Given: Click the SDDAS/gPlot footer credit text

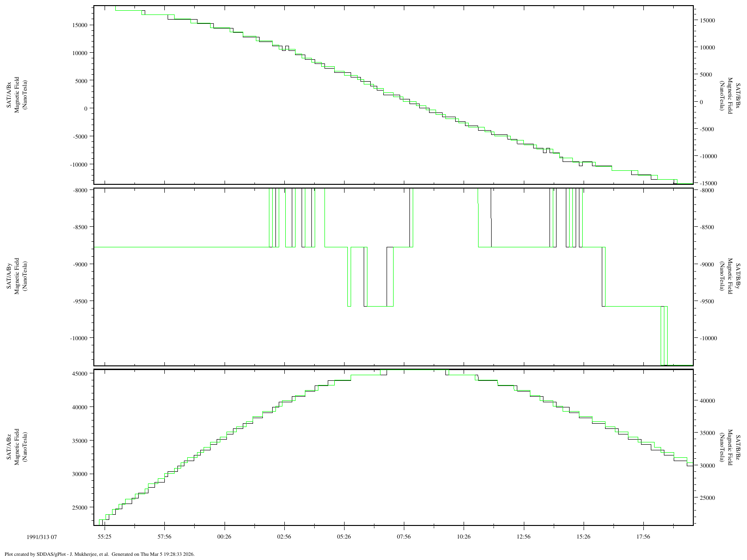Looking at the screenshot, I should (x=99, y=554).
